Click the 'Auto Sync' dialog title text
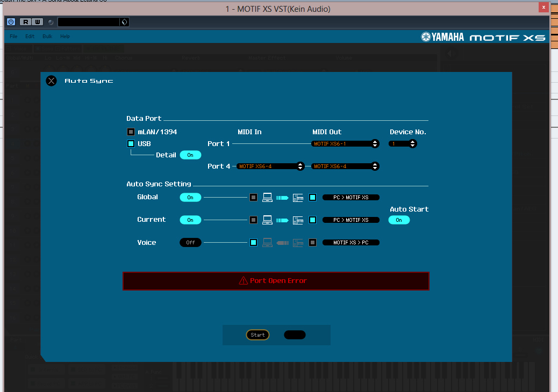 [x=89, y=81]
